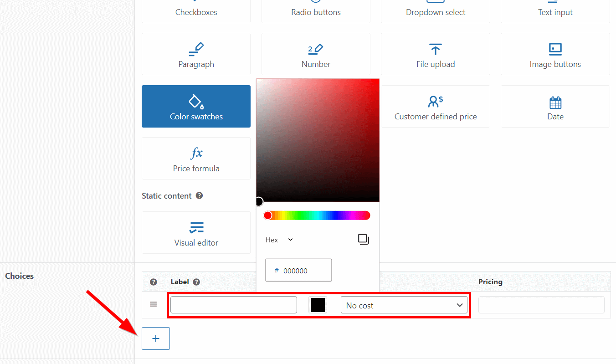Open the Dropdown select field type
Screen dimensions: 616x364
tap(435, 8)
